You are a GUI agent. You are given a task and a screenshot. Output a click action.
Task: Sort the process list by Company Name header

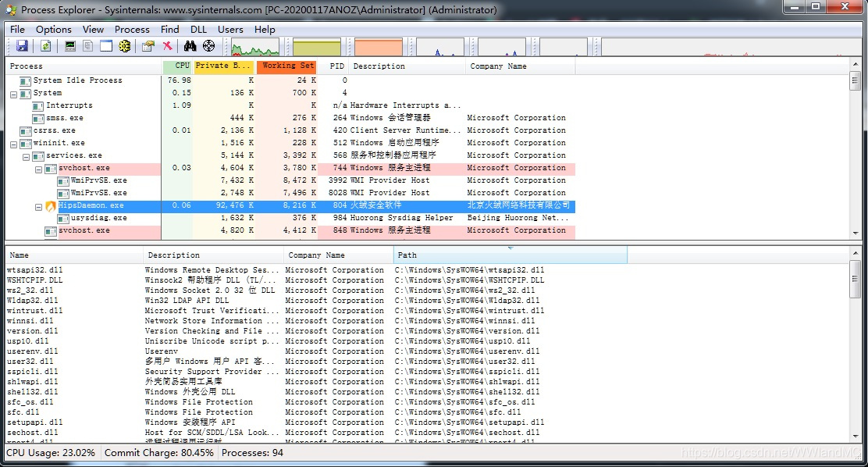coord(520,66)
